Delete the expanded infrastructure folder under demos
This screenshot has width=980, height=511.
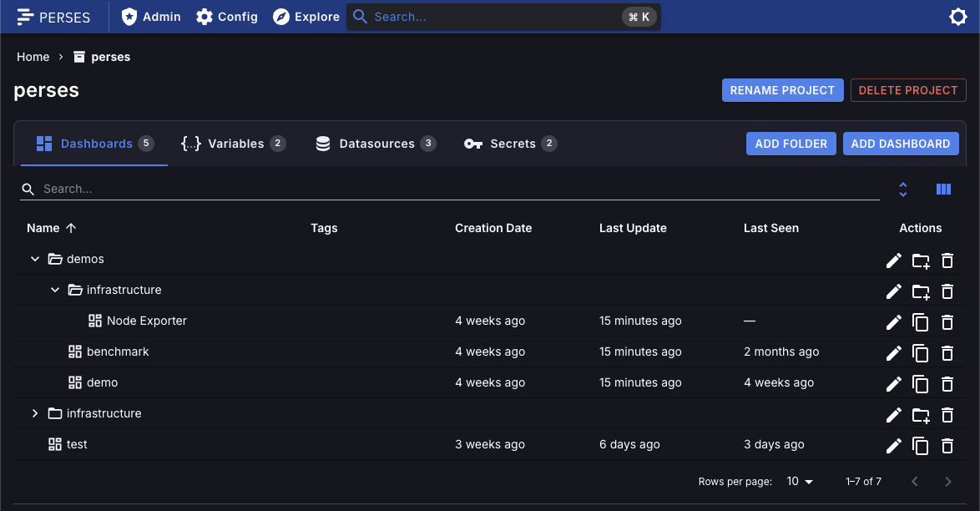947,291
